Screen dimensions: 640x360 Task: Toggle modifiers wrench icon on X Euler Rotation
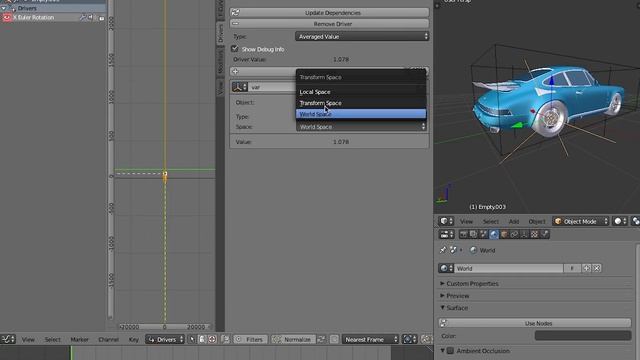click(83, 18)
